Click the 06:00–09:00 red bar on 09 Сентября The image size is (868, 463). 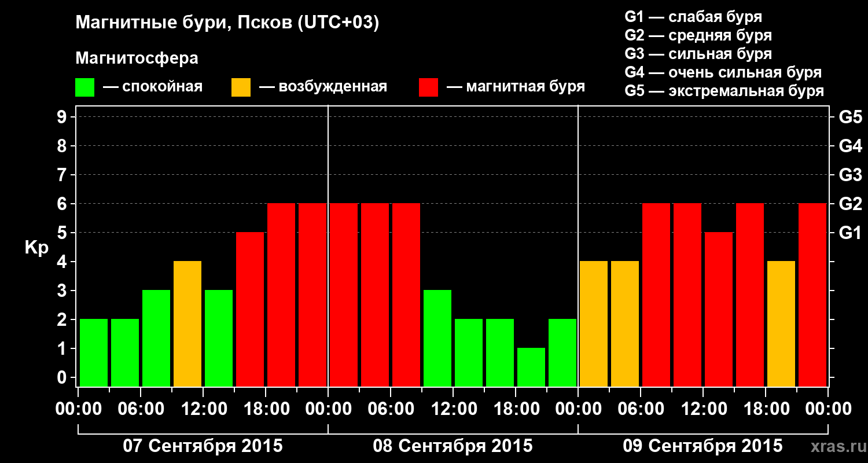pos(656,295)
